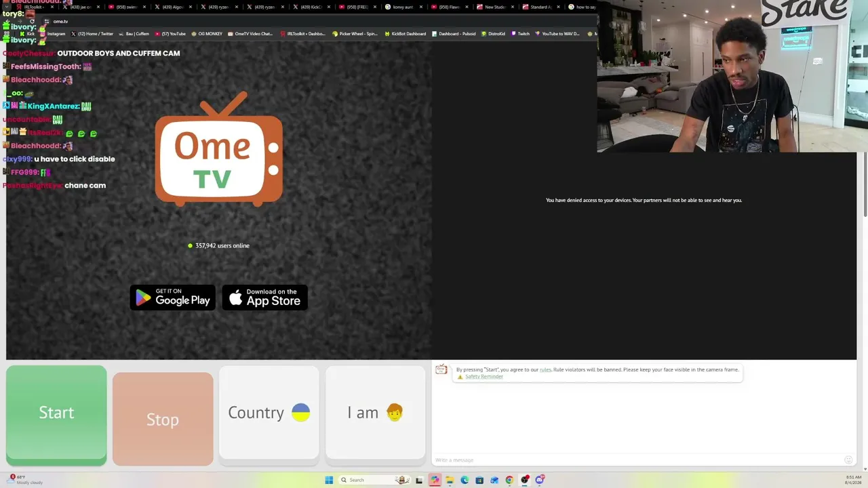868x488 pixels.
Task: Click the Stop button
Action: pos(163,419)
